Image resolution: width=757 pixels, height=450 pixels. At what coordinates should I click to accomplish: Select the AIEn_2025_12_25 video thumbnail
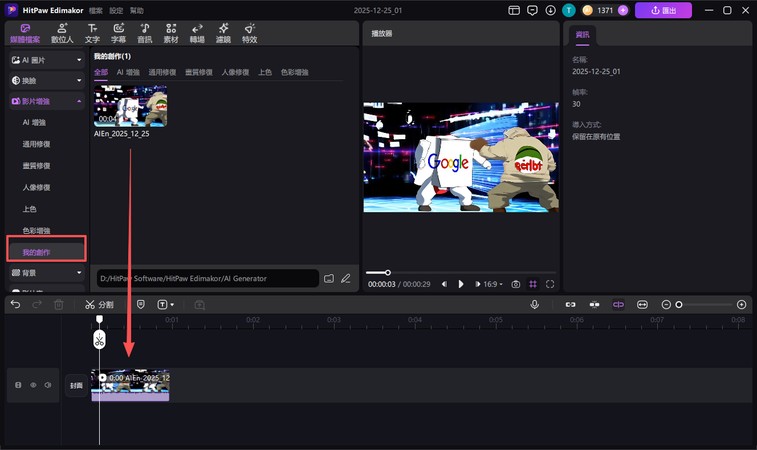[x=130, y=106]
